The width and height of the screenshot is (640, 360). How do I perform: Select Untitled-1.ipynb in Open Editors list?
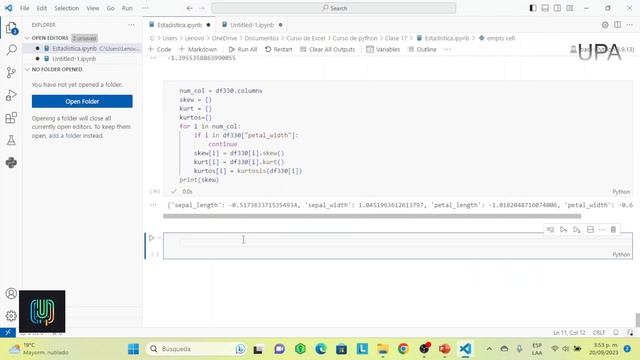point(74,59)
